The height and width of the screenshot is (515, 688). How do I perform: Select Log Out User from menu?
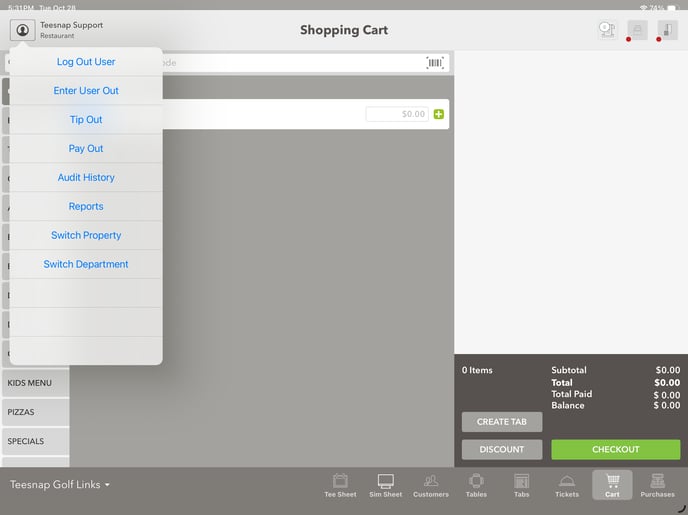pyautogui.click(x=86, y=62)
